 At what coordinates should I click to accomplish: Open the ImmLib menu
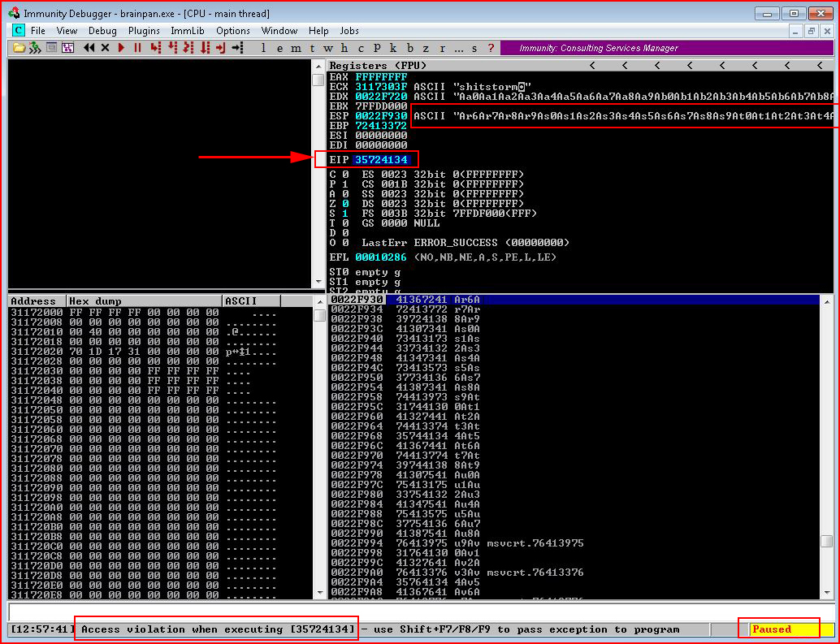click(x=188, y=31)
